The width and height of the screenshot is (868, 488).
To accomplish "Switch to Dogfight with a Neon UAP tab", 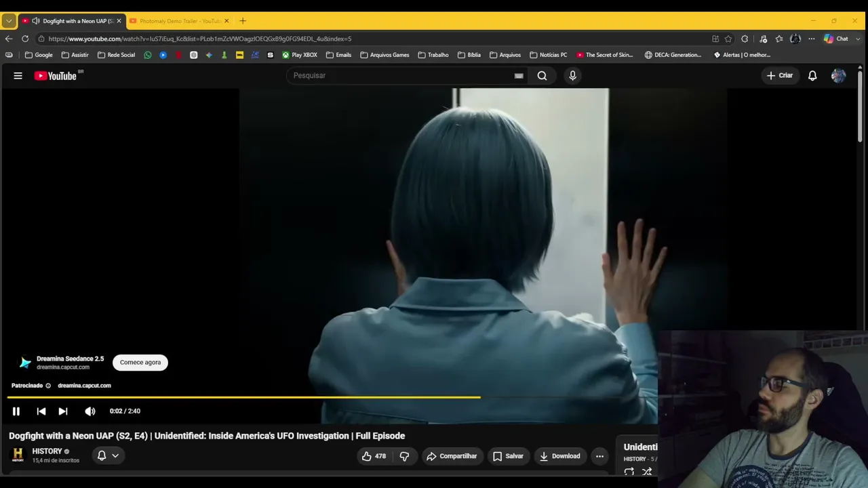I will pyautogui.click(x=72, y=21).
